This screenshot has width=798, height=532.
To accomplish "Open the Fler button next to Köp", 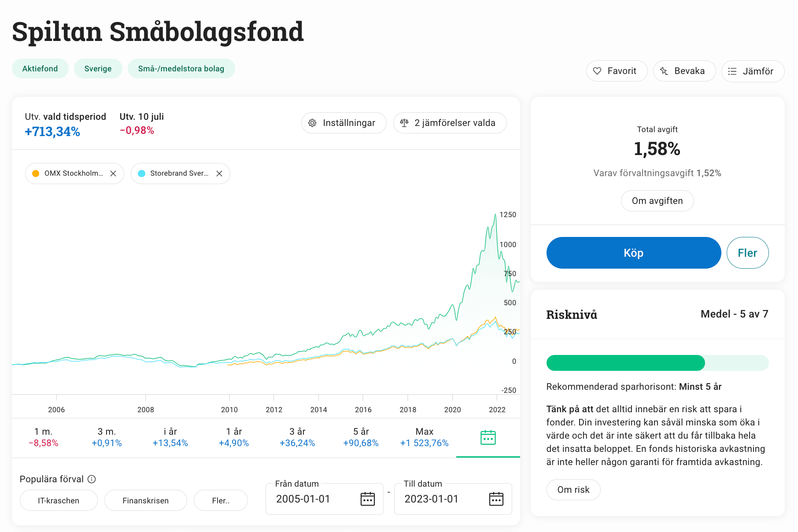I will tap(747, 253).
